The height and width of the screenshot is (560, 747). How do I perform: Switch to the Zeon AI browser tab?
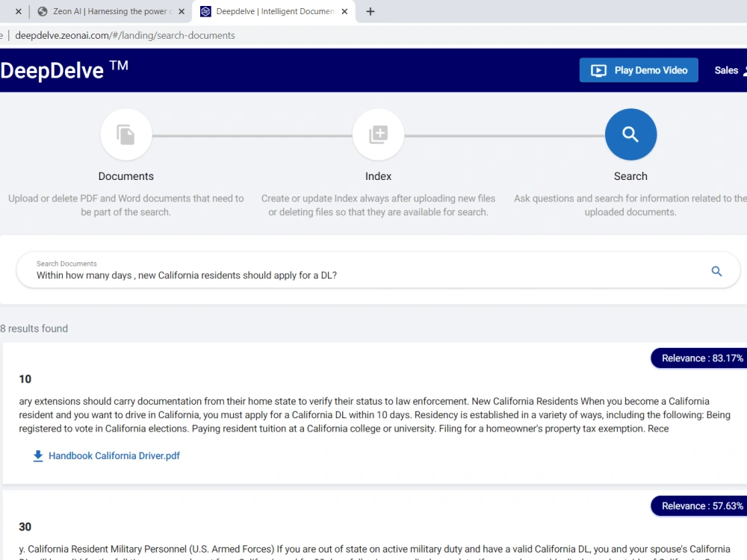(x=111, y=11)
